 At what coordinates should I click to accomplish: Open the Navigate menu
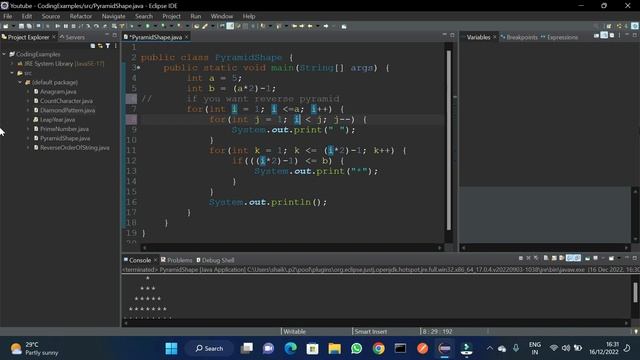tap(113, 16)
